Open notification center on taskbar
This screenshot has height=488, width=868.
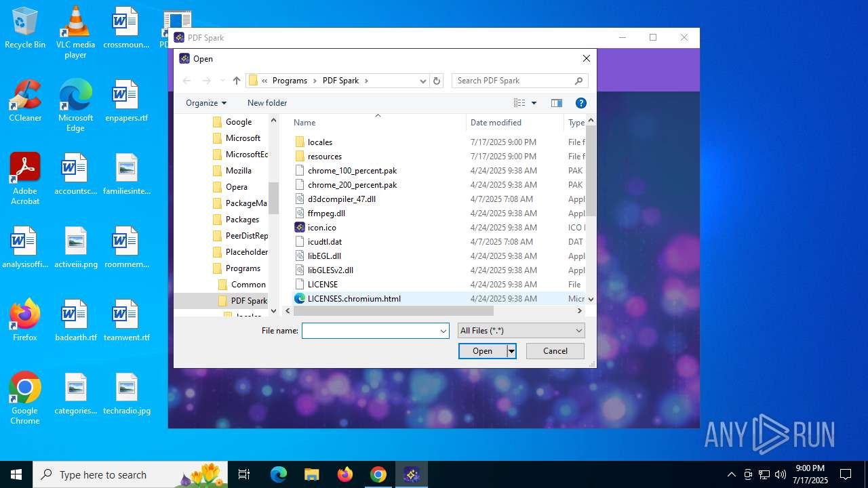coord(846,474)
